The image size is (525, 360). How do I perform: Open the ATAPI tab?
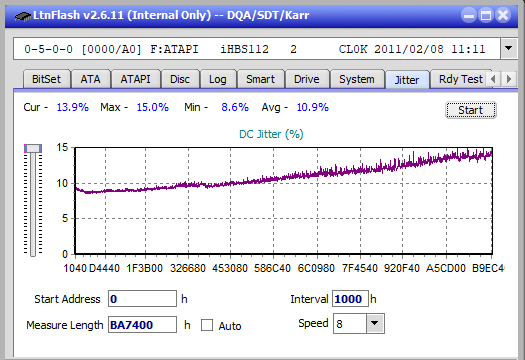pos(136,79)
